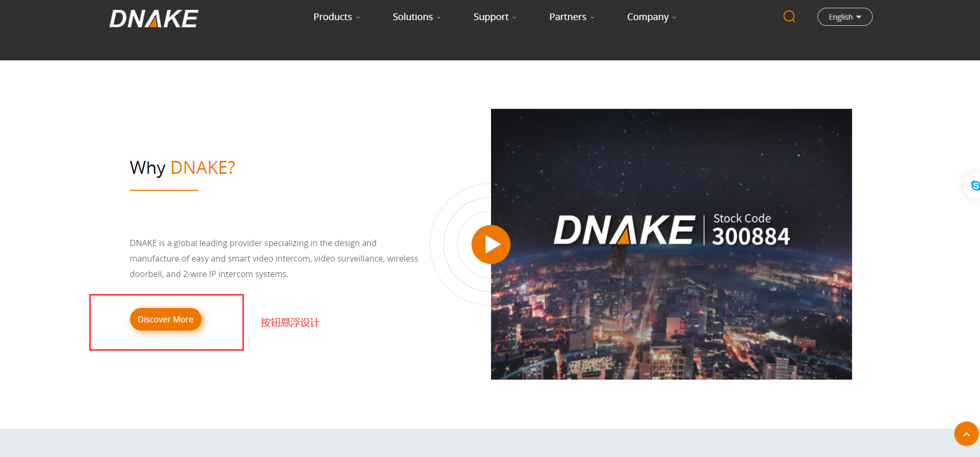980x457 pixels.
Task: Click the orange back-to-top arrow button
Action: (966, 434)
